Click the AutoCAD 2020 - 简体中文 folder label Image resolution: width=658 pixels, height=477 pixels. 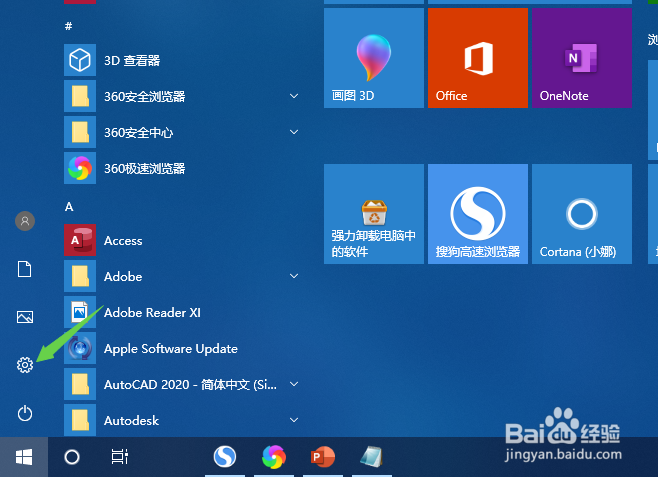click(191, 384)
